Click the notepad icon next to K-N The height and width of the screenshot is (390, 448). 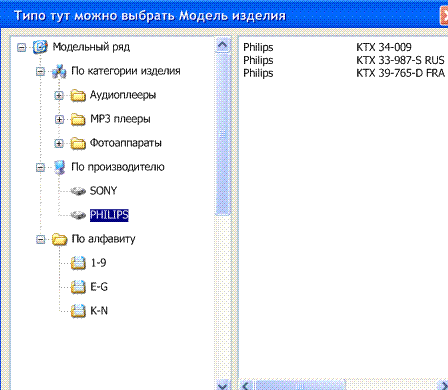(78, 311)
